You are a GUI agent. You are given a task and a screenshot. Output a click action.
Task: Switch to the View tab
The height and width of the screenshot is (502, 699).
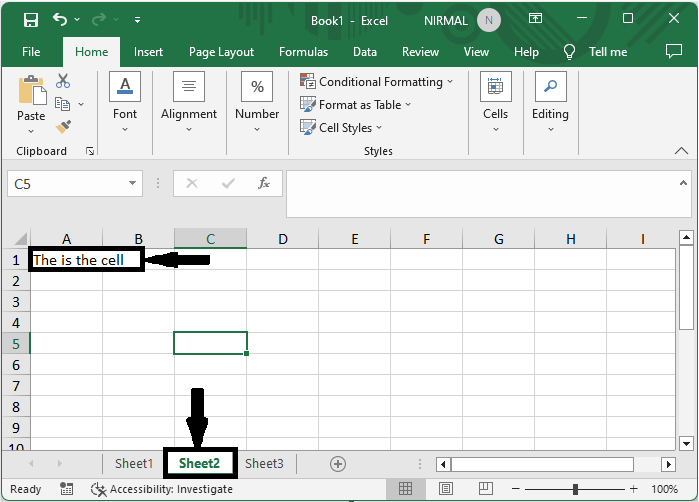476,52
